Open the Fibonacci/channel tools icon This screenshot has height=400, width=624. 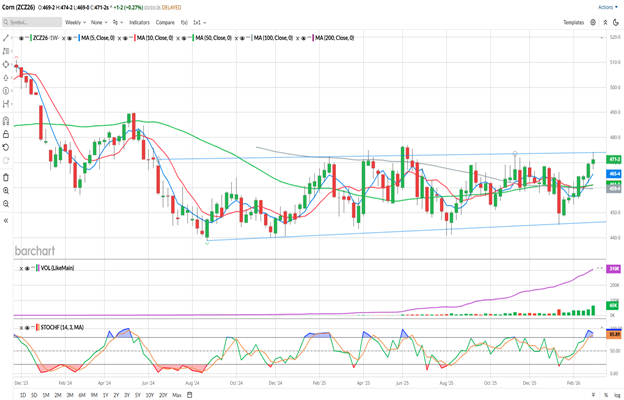click(6, 51)
